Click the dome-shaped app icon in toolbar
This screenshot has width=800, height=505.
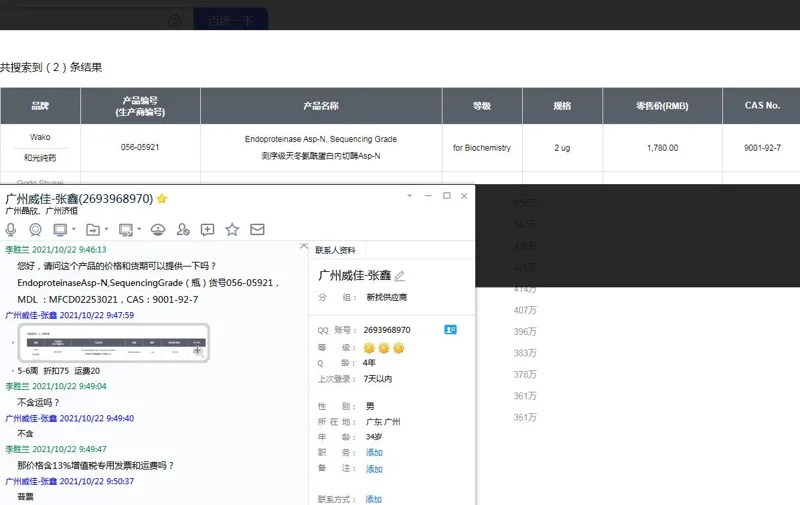(158, 230)
